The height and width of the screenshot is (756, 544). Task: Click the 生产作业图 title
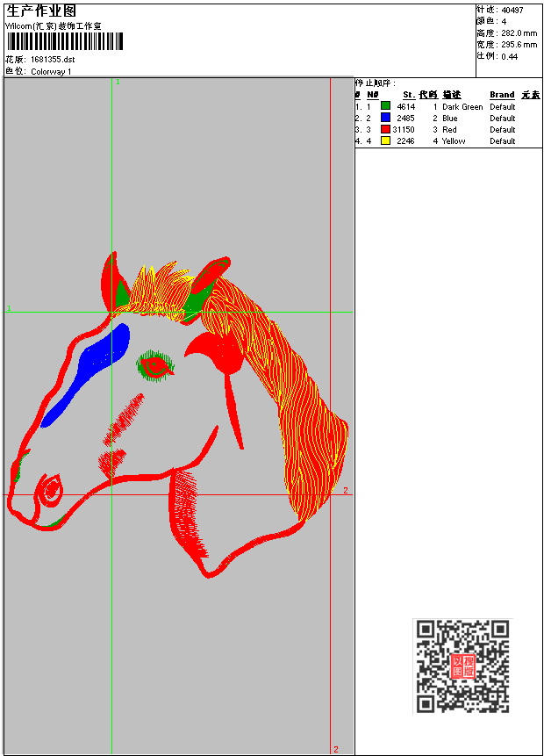41,11
